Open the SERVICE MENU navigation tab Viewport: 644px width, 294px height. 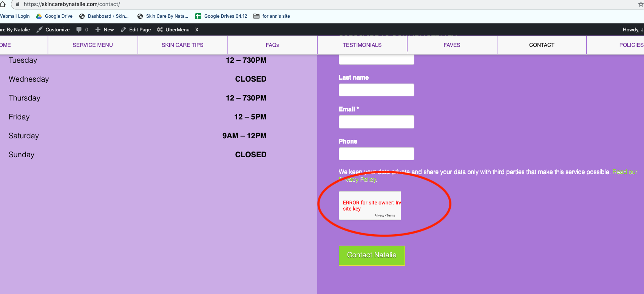tap(93, 45)
